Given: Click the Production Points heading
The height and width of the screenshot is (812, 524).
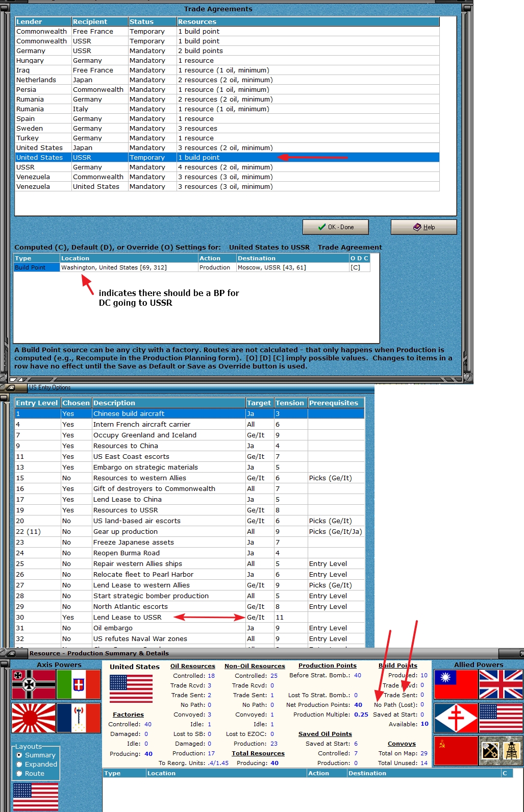Looking at the screenshot, I should click(x=328, y=666).
